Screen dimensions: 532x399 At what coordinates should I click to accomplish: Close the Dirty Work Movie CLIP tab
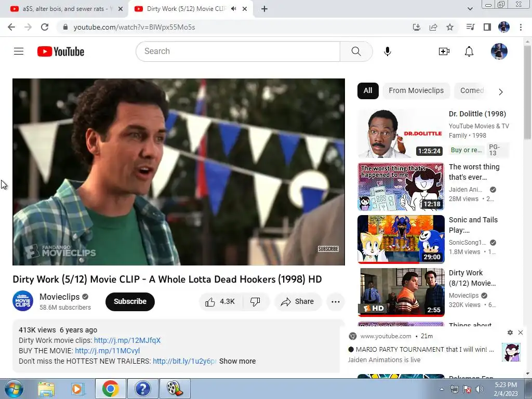point(245,9)
